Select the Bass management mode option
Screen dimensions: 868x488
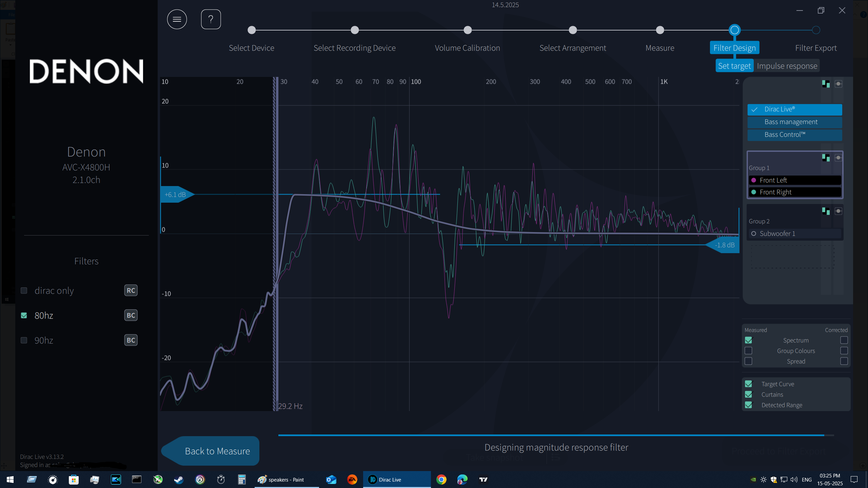pos(794,122)
